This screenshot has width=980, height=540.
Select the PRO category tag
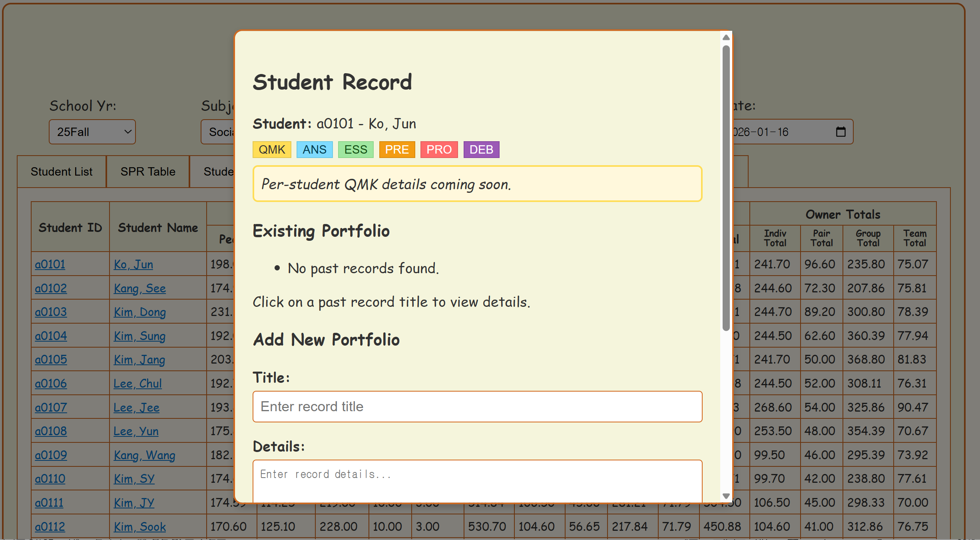438,150
